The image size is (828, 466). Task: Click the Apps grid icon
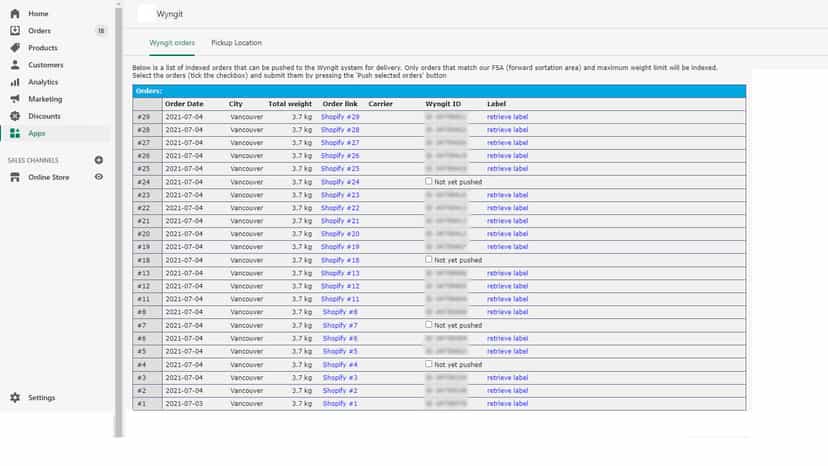[15, 133]
